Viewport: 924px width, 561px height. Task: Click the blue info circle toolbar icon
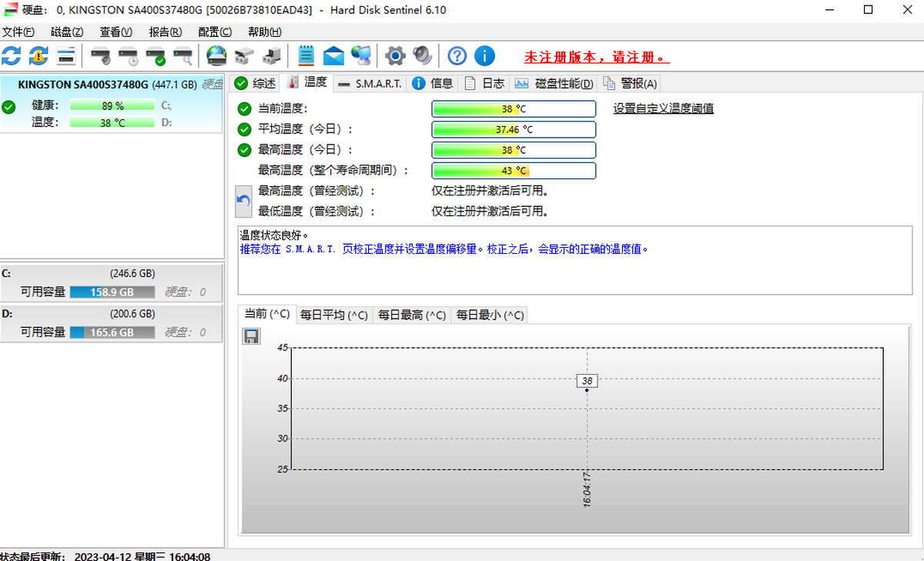tap(484, 55)
